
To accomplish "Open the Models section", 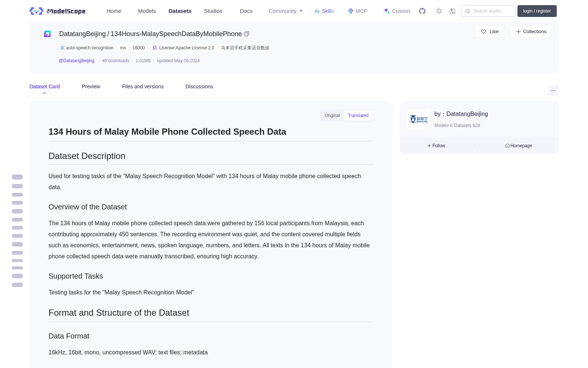I will coord(147,11).
